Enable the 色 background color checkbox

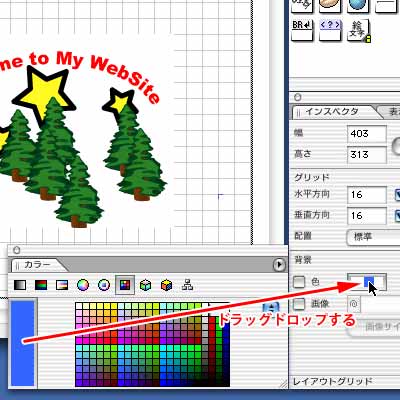(x=299, y=282)
